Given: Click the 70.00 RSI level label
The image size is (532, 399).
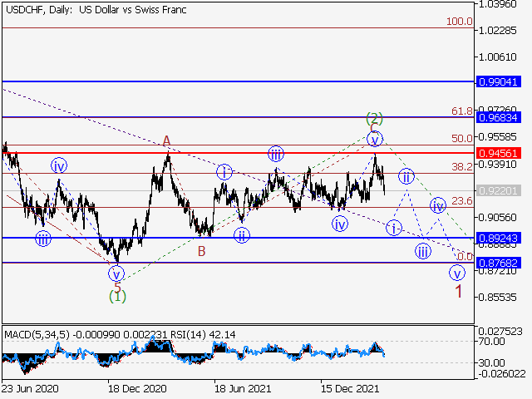Looking at the screenshot, I should (492, 342).
